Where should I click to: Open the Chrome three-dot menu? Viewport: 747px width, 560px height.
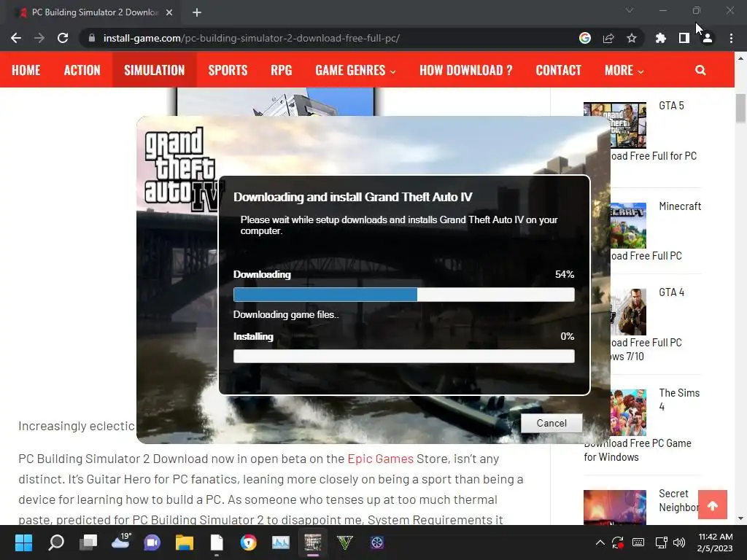coord(731,38)
